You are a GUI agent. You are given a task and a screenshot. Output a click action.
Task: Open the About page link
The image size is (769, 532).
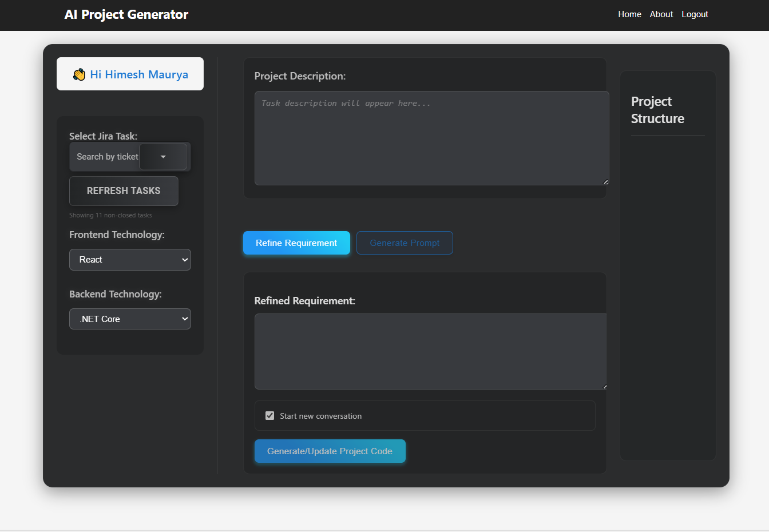point(661,14)
